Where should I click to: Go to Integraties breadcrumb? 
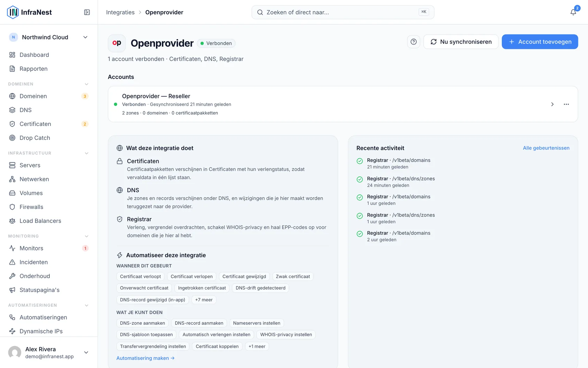click(120, 12)
